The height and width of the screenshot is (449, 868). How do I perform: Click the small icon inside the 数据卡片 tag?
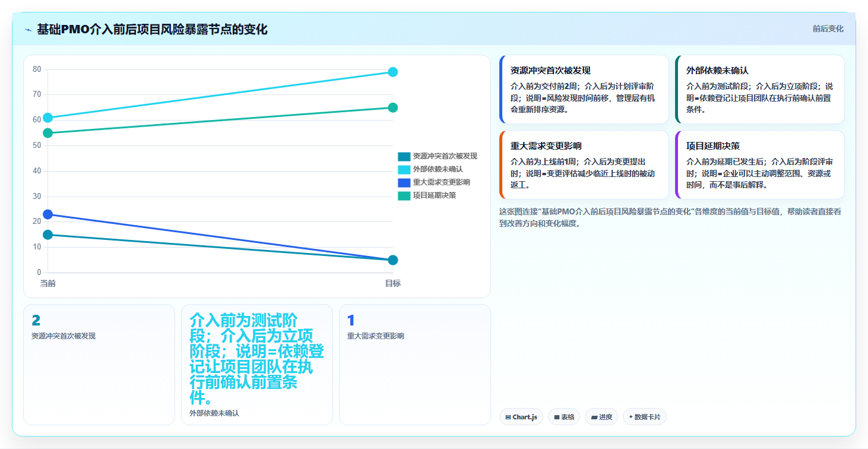pos(631,418)
